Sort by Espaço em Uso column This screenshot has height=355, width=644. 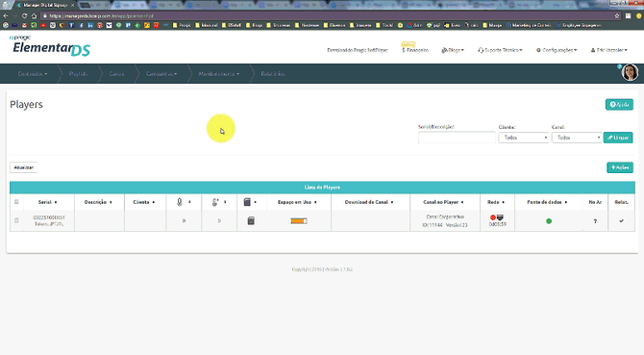click(297, 202)
